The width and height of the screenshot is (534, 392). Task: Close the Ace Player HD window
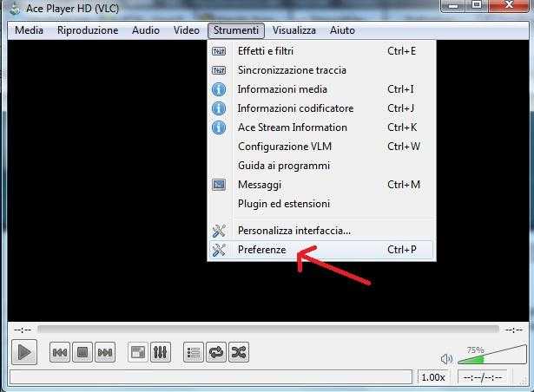point(509,5)
